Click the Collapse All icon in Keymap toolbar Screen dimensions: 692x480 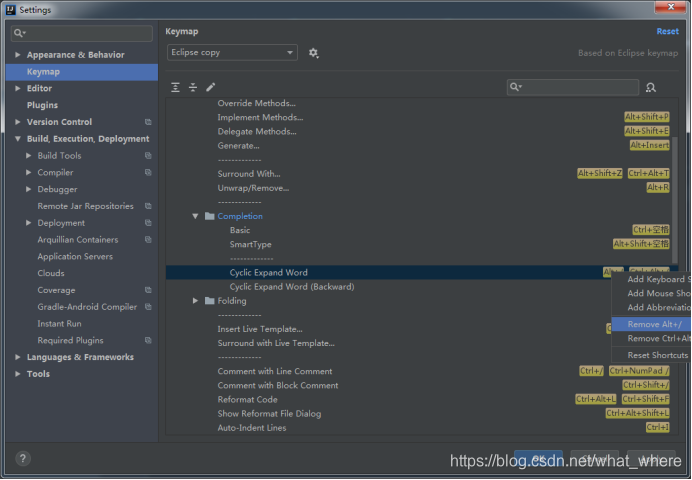[x=193, y=87]
